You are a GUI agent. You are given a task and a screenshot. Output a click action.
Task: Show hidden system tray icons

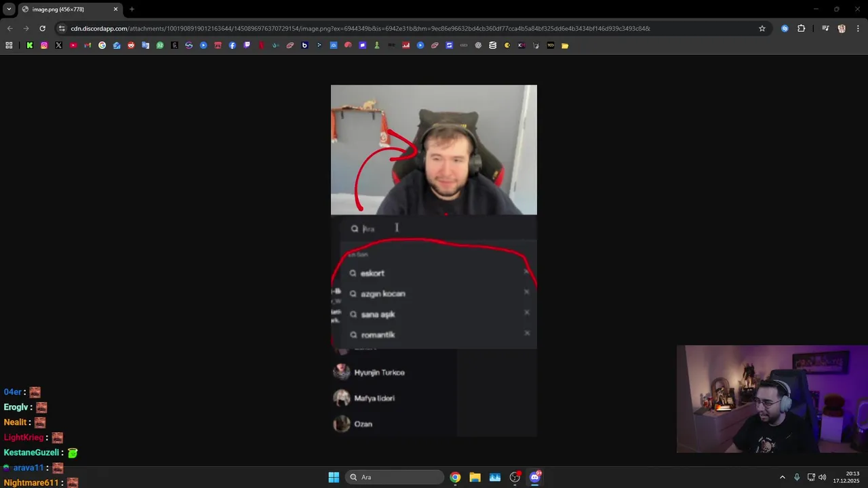(782, 477)
